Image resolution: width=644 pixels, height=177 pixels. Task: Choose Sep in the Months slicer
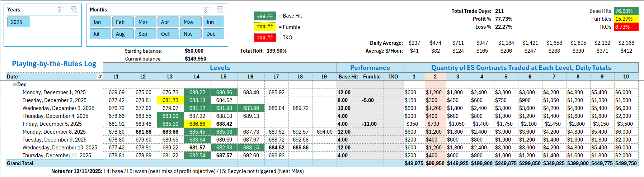[145, 34]
